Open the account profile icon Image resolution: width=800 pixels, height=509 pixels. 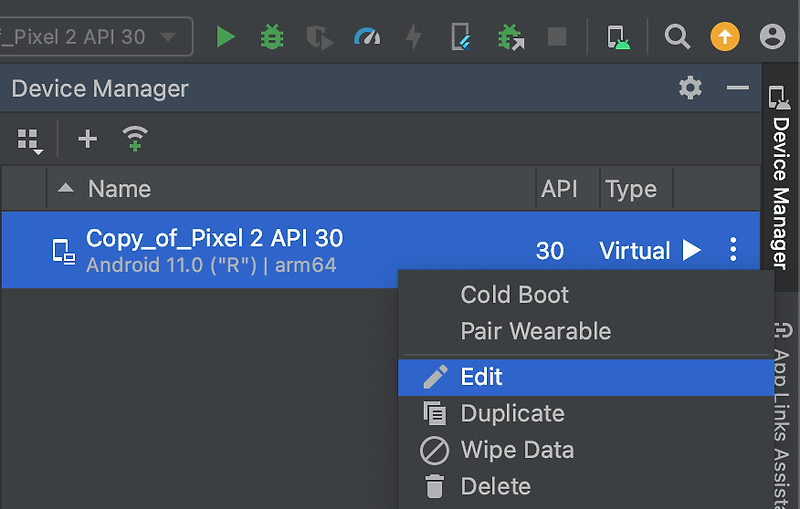coord(772,37)
